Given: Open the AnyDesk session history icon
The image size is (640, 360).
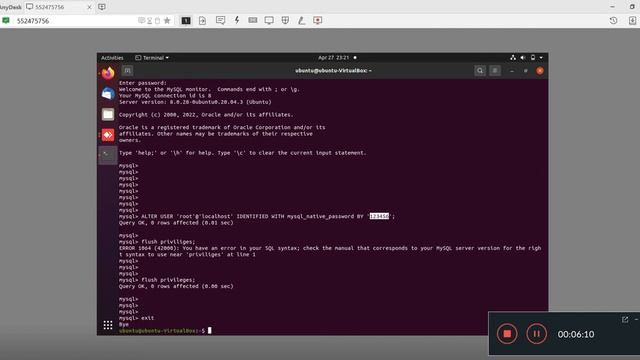Looking at the screenshot, I should [x=613, y=20].
